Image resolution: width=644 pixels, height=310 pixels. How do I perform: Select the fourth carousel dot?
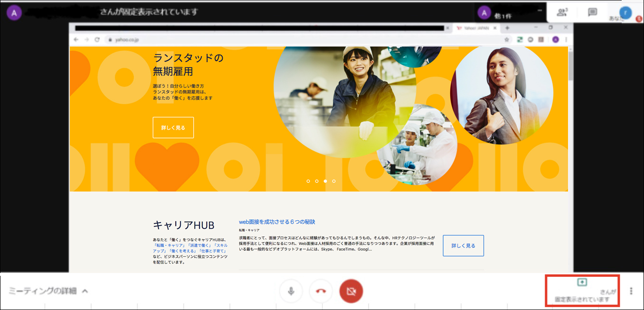pos(334,181)
